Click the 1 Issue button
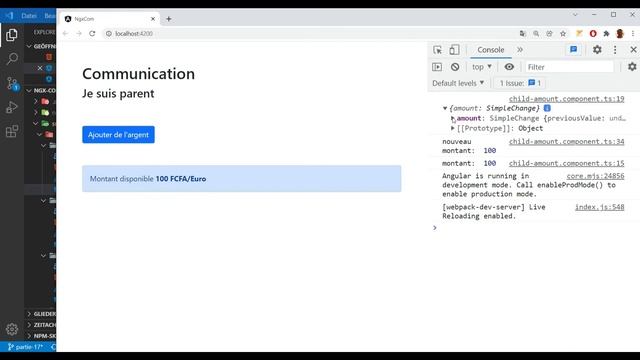Viewport: 640px width, 360px height. click(x=520, y=83)
